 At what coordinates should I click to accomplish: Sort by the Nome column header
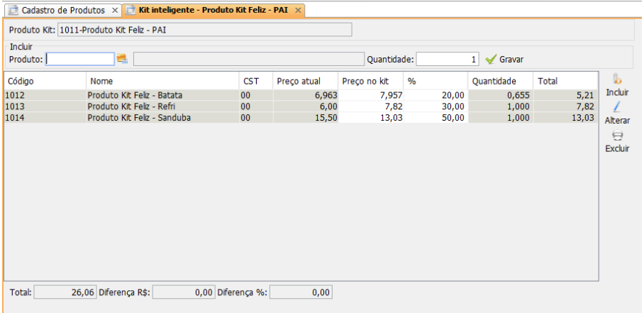(x=161, y=81)
